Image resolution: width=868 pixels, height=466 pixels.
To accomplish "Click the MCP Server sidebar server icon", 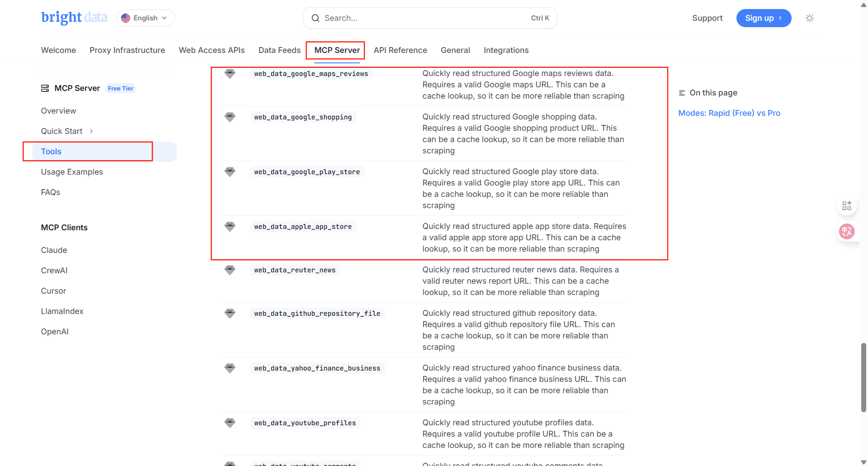I will [x=45, y=88].
